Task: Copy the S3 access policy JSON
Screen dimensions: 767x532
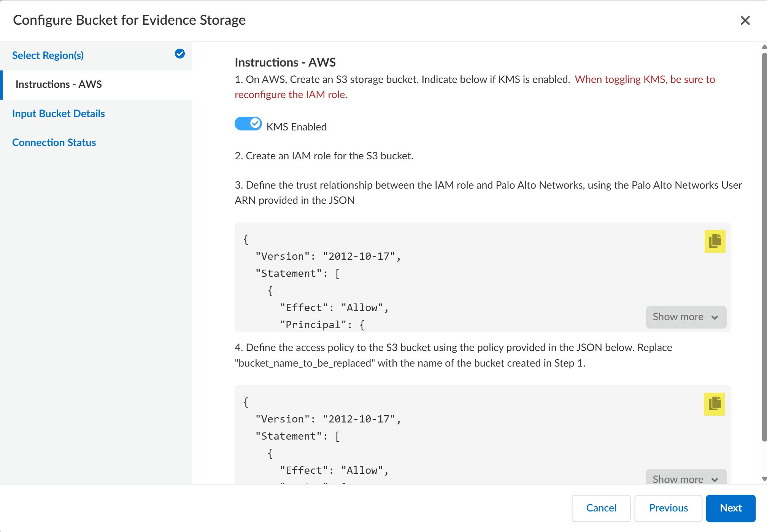Action: [714, 404]
